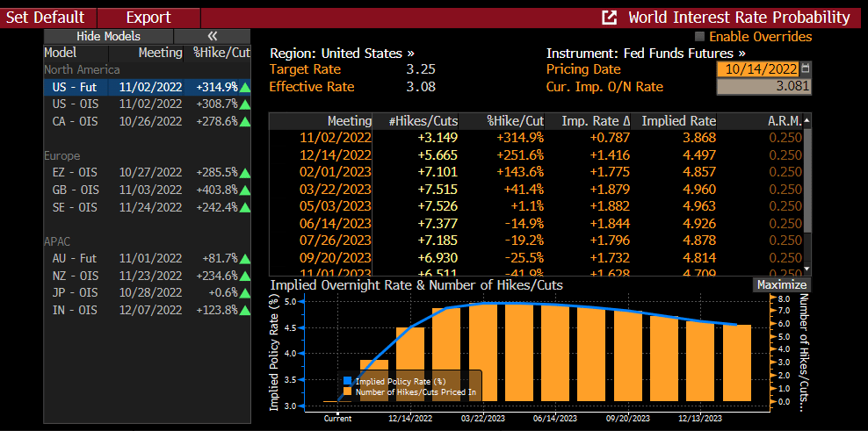This screenshot has height=431, width=868.
Task: Click green up arrow on US - OIS row
Action: 245,104
